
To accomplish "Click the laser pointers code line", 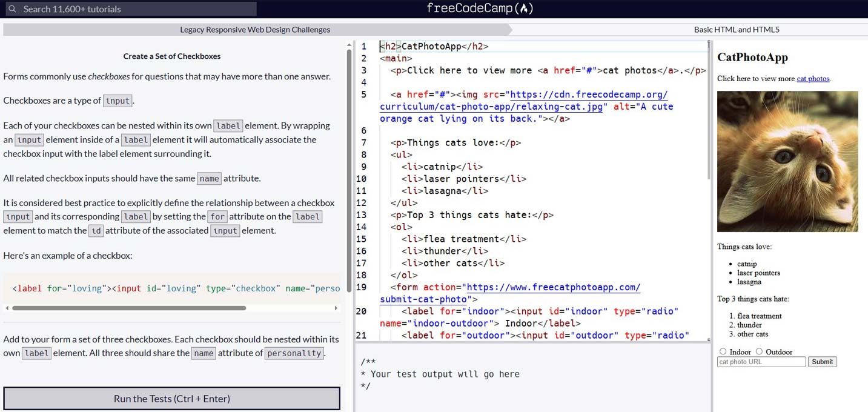I will [x=463, y=179].
